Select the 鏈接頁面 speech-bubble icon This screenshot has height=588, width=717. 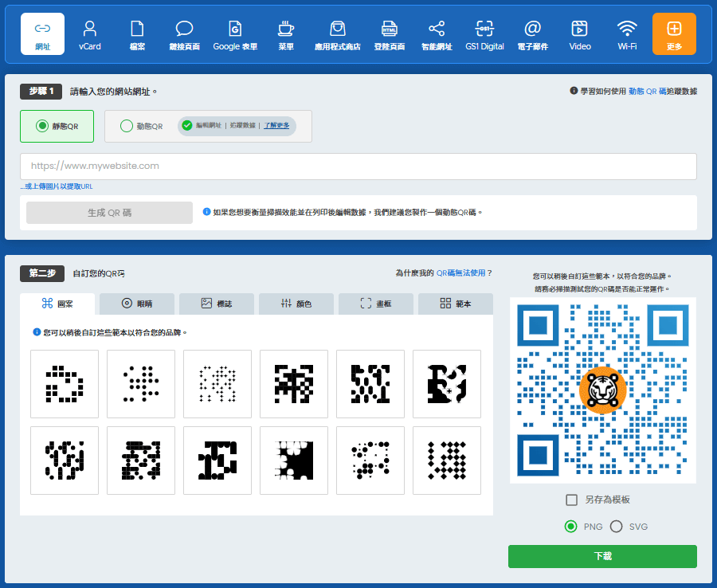pyautogui.click(x=184, y=33)
